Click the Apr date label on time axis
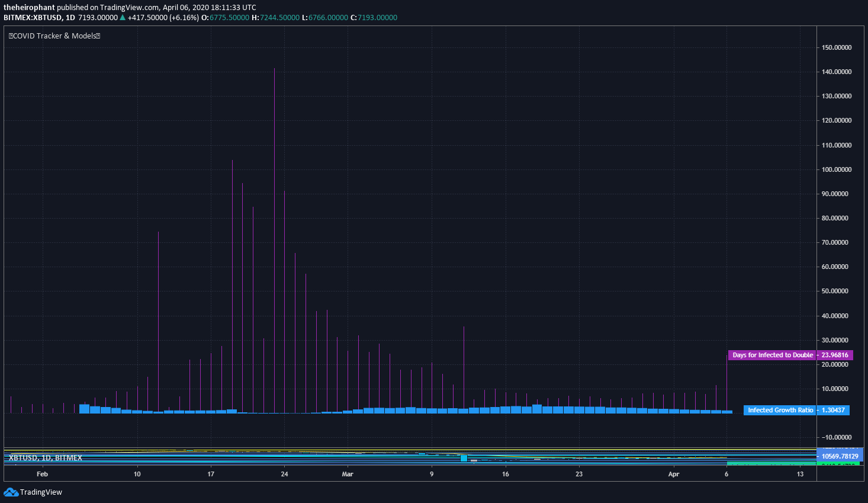This screenshot has height=503, width=868. tap(674, 474)
